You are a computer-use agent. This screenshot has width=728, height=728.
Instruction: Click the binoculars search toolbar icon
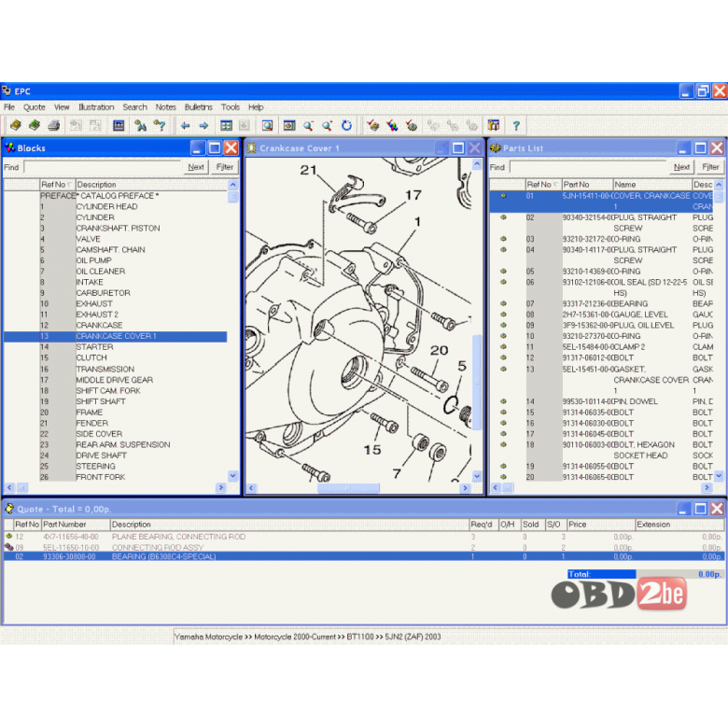coord(140,125)
